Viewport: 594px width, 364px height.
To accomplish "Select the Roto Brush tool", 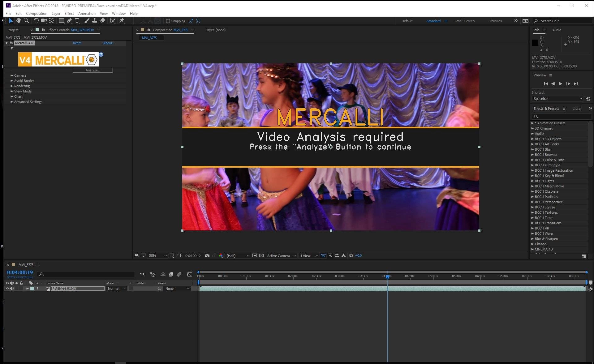I will click(112, 21).
